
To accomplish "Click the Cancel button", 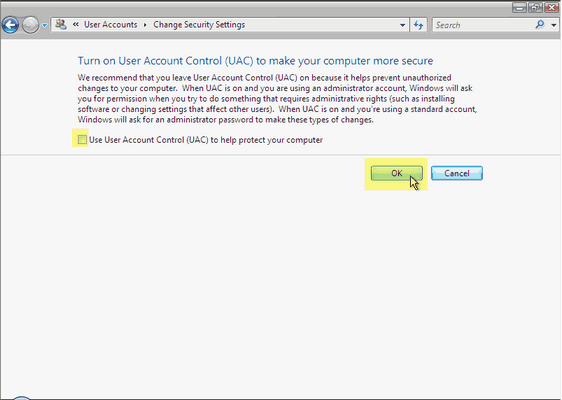I will coord(457,173).
